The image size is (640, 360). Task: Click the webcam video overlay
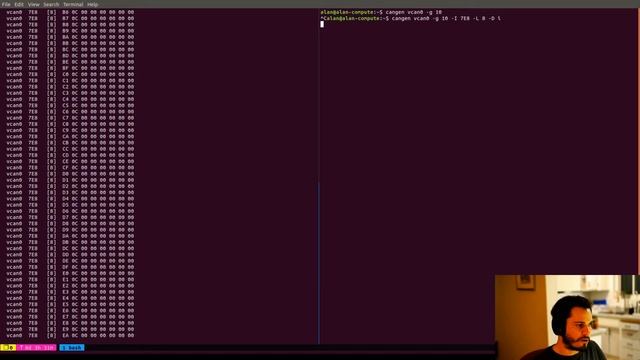coord(567,317)
